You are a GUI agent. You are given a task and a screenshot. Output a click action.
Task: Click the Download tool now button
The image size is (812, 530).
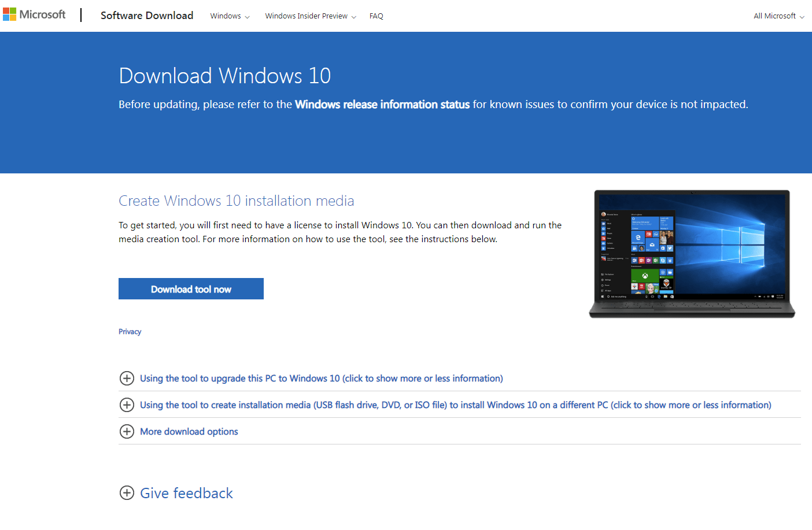(x=191, y=289)
